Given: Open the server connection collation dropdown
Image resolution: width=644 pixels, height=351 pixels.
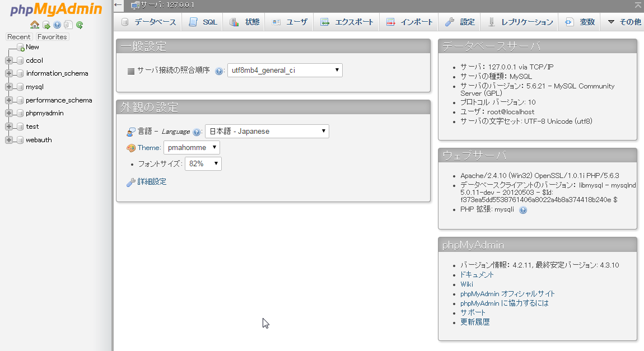Looking at the screenshot, I should 285,71.
